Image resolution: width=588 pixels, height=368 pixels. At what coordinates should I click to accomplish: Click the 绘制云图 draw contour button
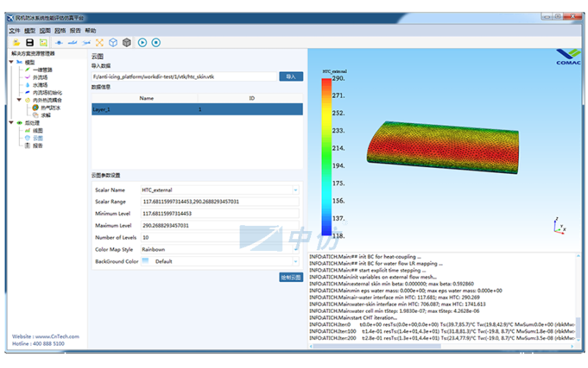click(291, 277)
